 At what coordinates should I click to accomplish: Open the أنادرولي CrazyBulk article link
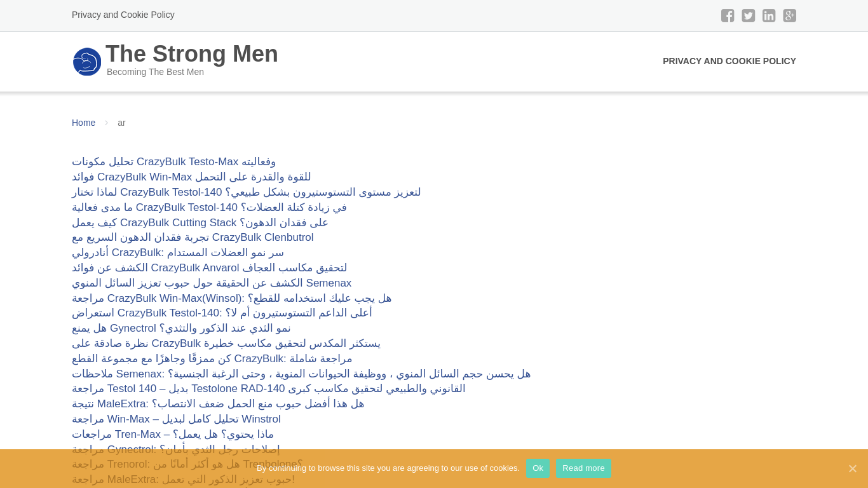coord(178,253)
